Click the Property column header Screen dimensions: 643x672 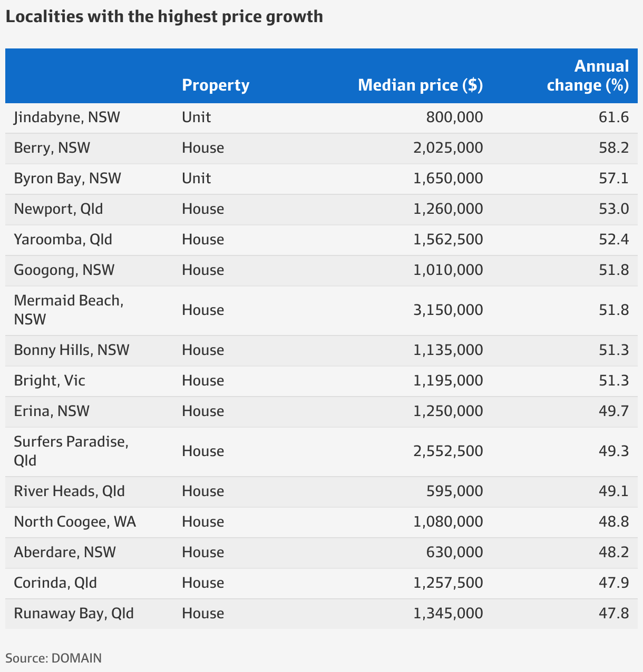point(216,85)
